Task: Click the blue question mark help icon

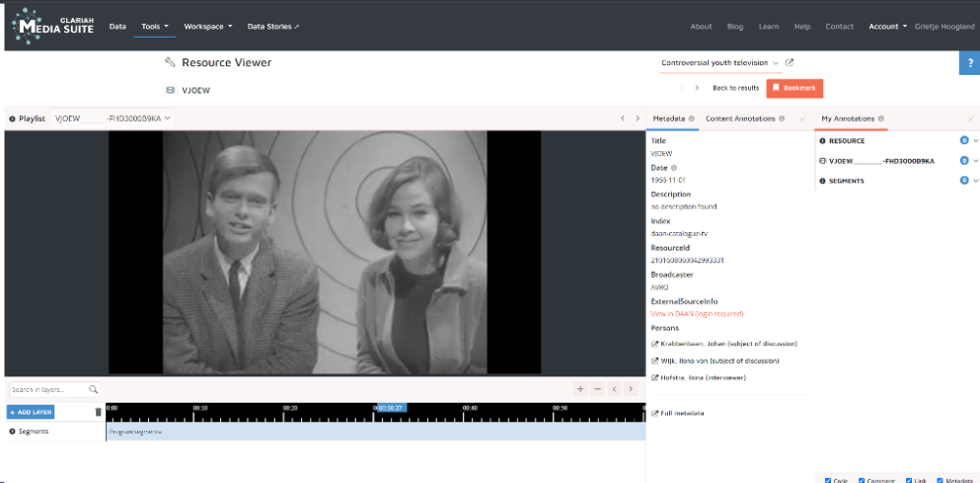Action: [968, 63]
